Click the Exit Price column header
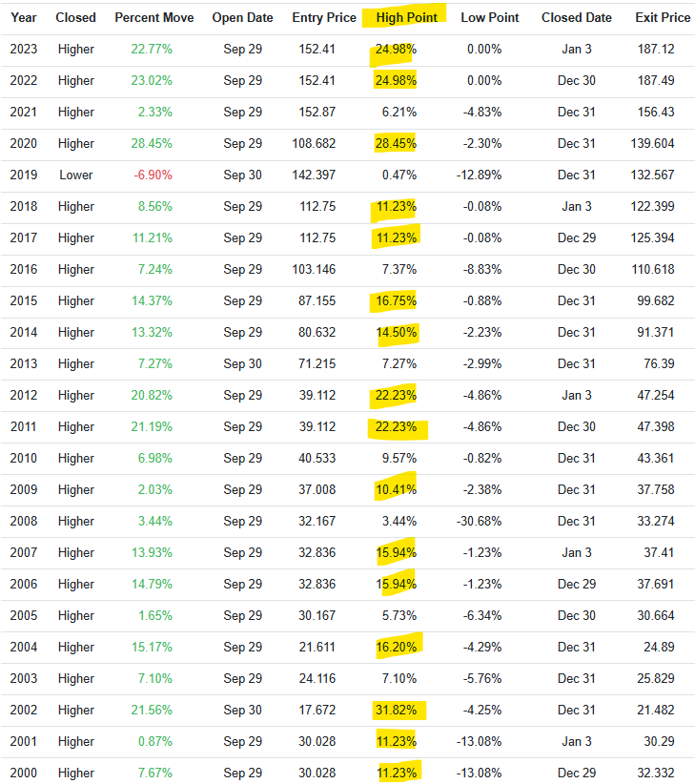The height and width of the screenshot is (784, 695). 663,17
